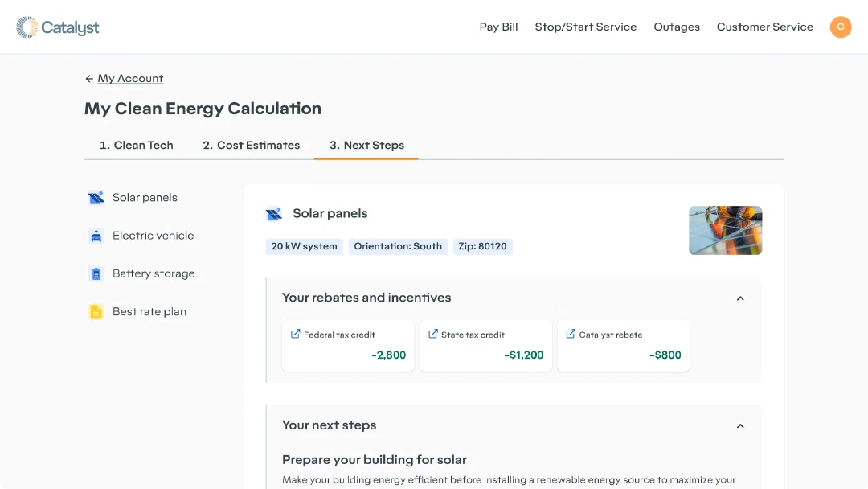Select the Best rate plan icon
This screenshot has height=489, width=868.
[96, 312]
